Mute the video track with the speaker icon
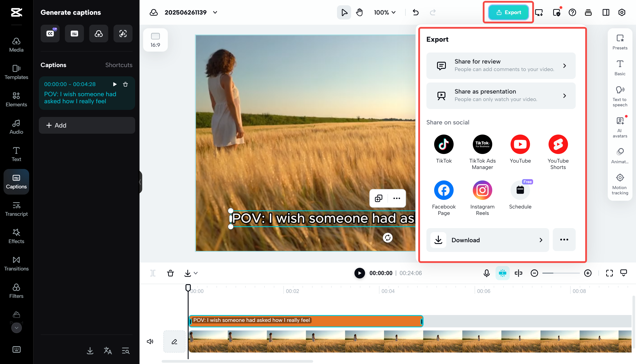 pos(150,341)
